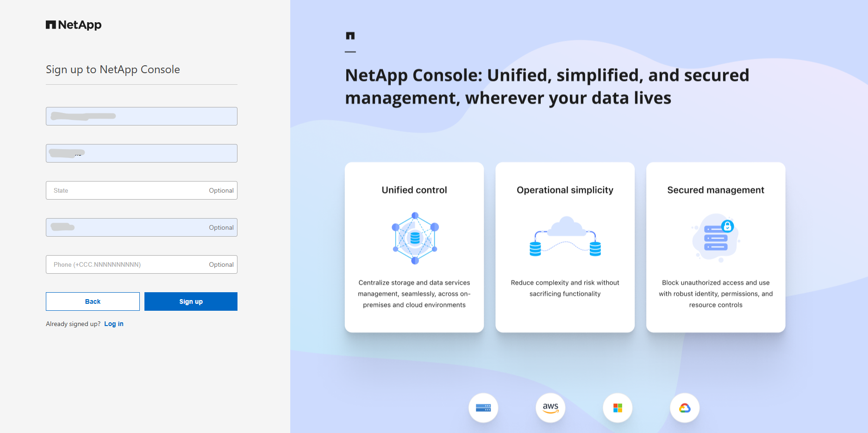Select the Google Cloud provider icon
This screenshot has height=433, width=868.
[x=685, y=408]
